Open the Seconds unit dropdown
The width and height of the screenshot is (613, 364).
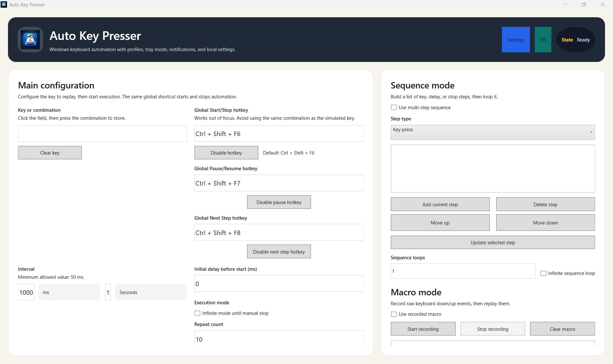(x=151, y=292)
